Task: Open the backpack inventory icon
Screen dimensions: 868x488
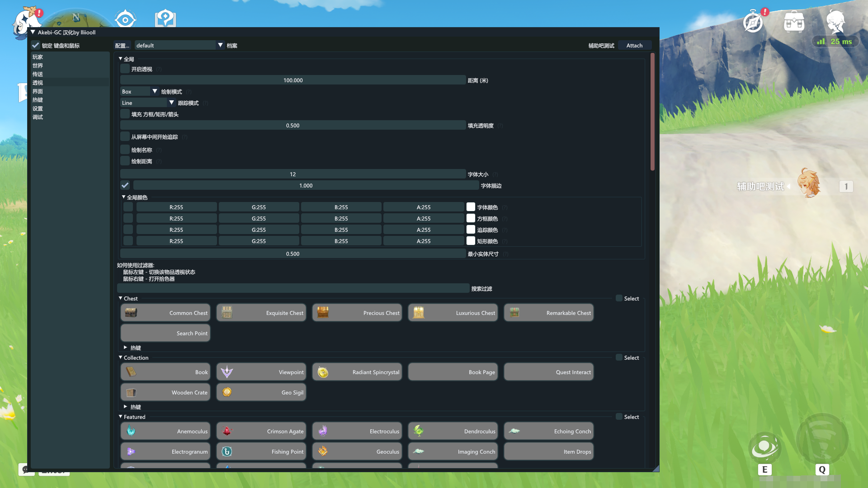Action: (x=794, y=22)
